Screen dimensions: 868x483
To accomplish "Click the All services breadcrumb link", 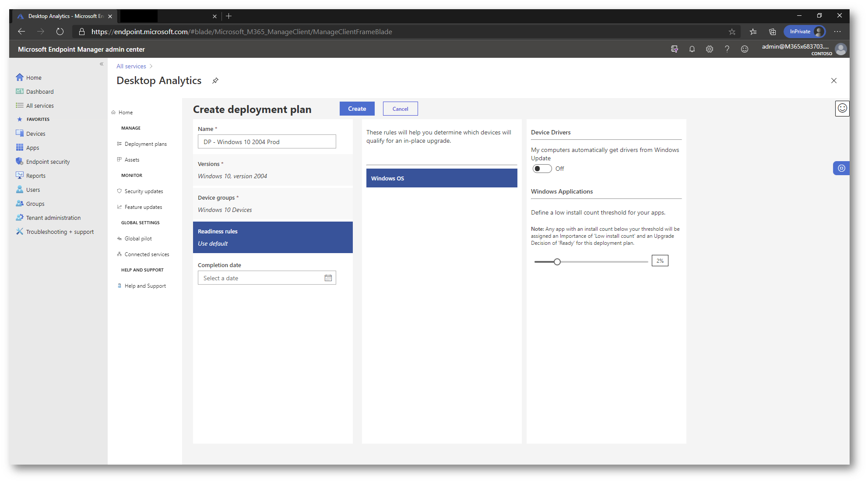I will click(131, 66).
